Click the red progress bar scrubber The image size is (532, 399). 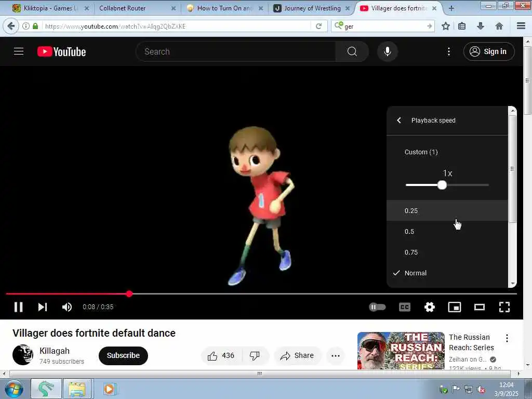(129, 294)
